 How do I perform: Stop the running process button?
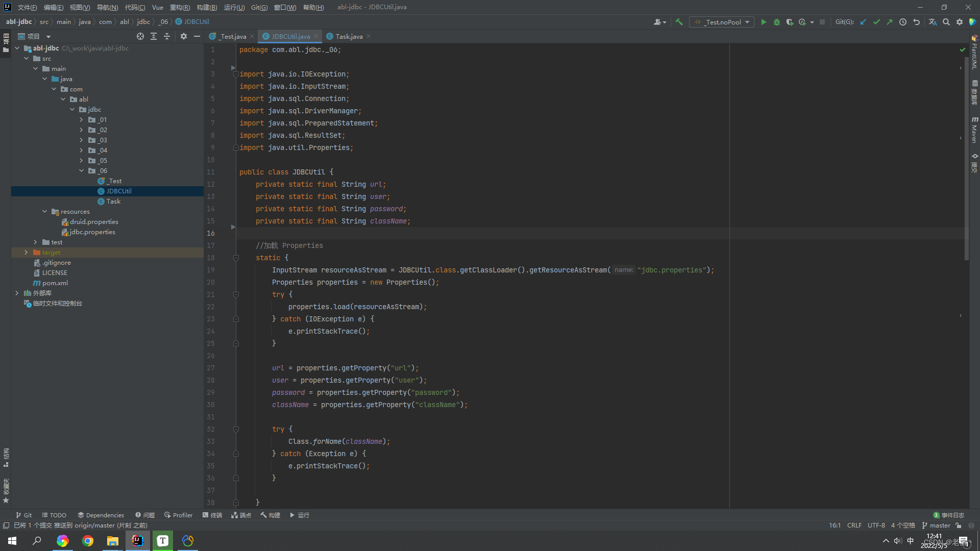(822, 22)
